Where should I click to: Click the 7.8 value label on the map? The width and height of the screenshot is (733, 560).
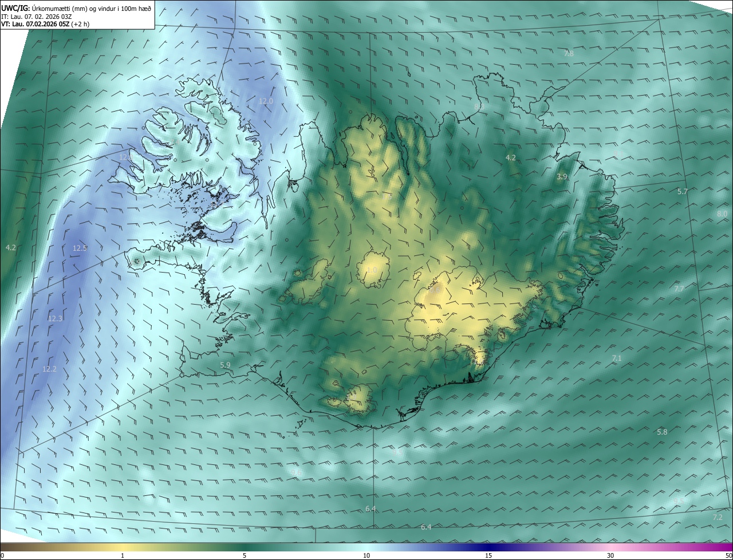coord(569,54)
